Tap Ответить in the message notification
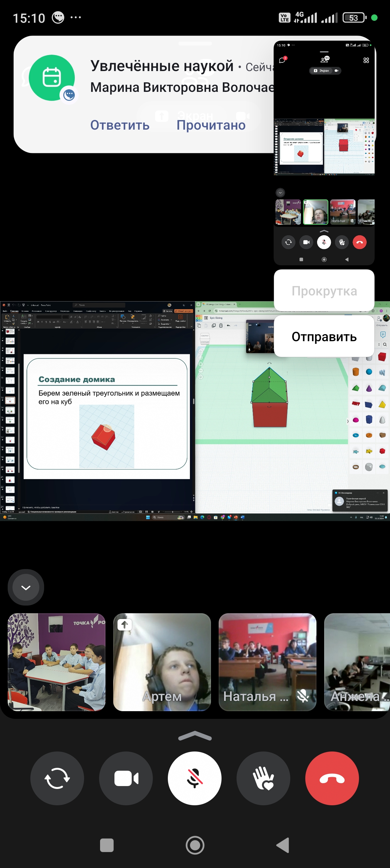The height and width of the screenshot is (868, 390). 120,125
